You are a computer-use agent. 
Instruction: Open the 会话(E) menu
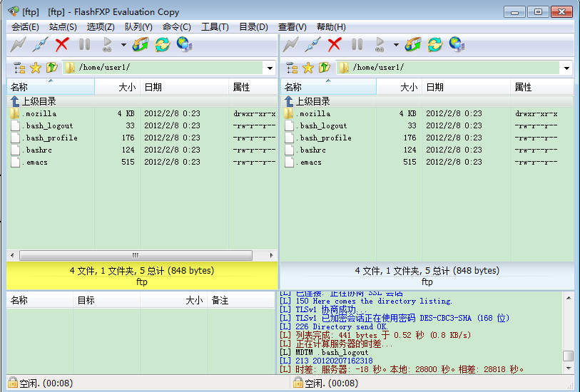pos(25,27)
